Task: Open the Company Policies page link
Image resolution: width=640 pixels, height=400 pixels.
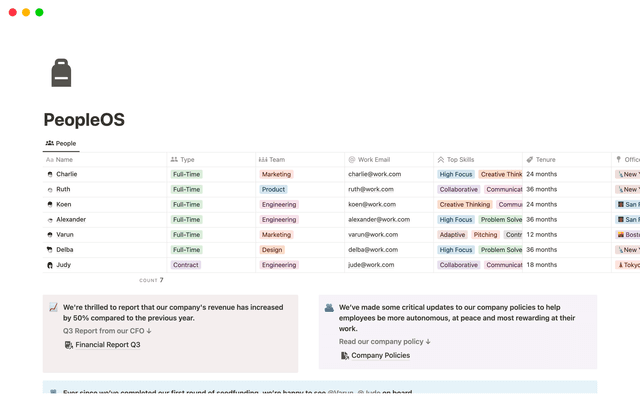Action: [x=380, y=355]
